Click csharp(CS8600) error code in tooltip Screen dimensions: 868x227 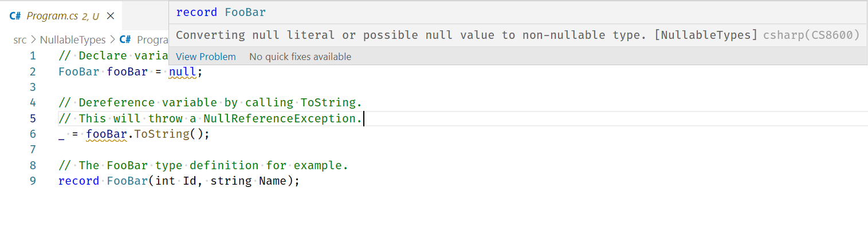[811, 35]
